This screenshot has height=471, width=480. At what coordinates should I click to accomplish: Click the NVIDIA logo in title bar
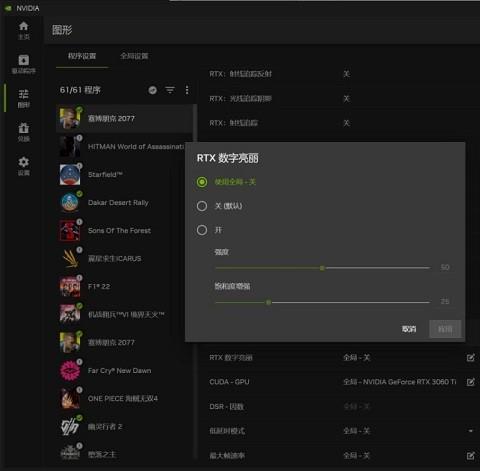point(8,8)
